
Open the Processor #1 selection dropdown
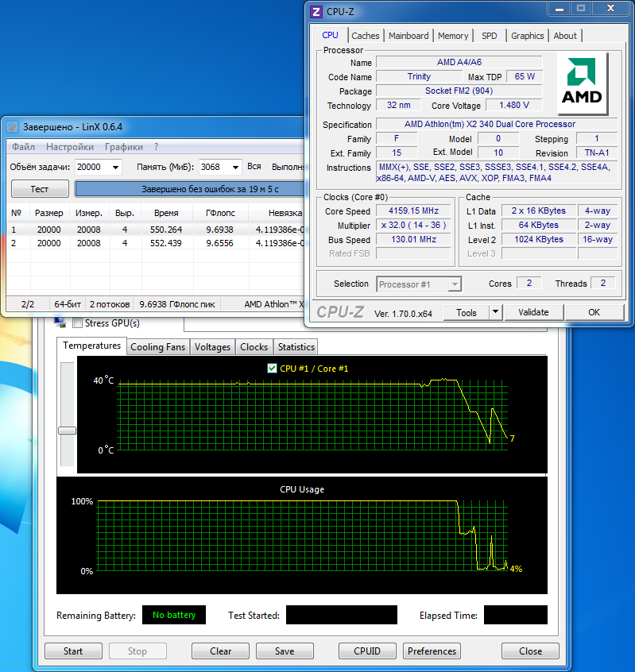455,284
